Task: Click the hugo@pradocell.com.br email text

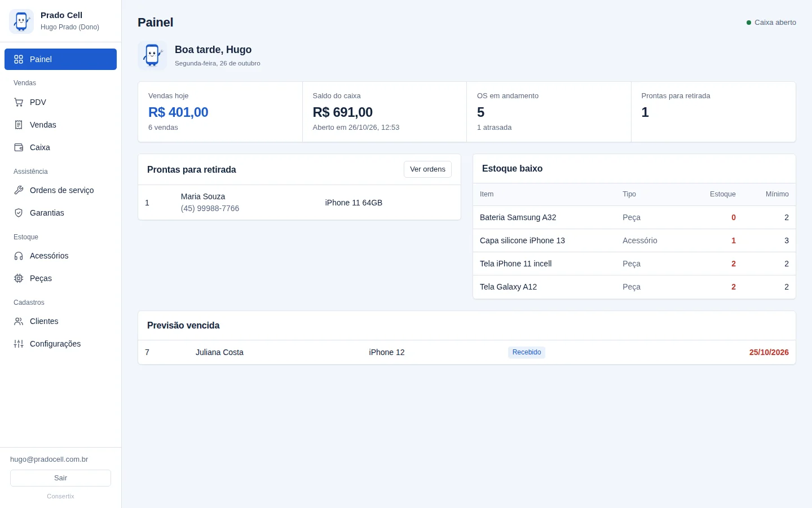Action: [x=49, y=459]
